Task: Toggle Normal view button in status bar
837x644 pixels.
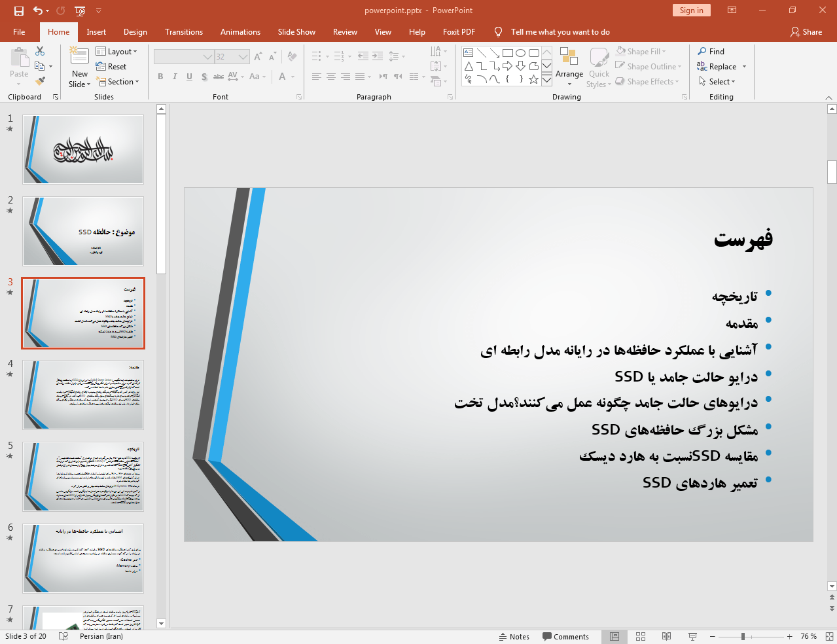Action: tap(614, 636)
